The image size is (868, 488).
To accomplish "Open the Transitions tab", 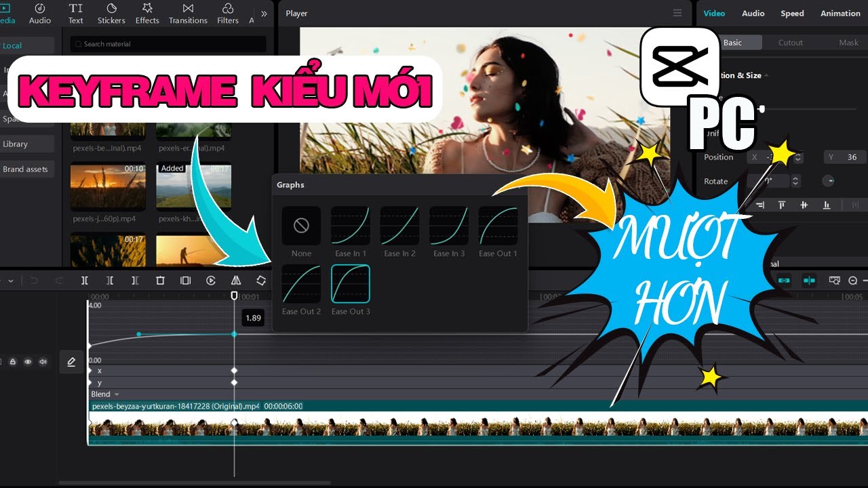I will point(188,14).
